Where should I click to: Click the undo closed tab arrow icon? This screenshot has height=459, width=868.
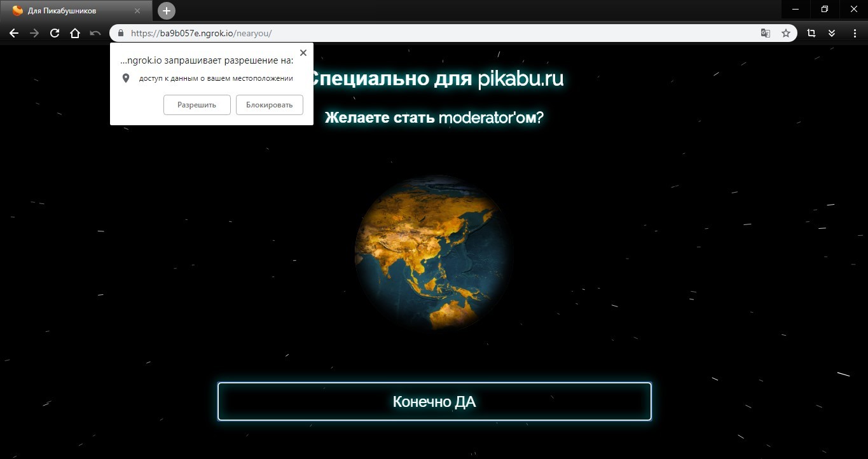click(x=95, y=33)
